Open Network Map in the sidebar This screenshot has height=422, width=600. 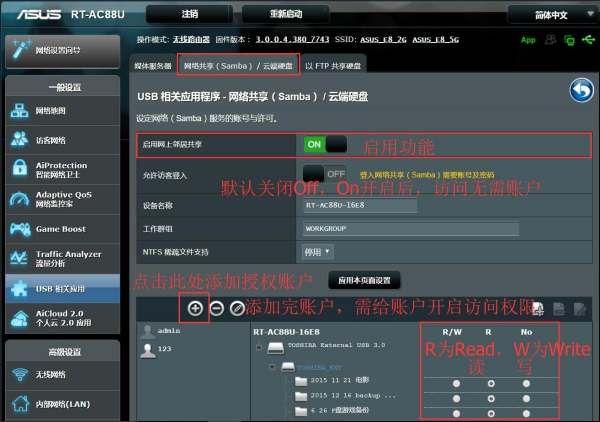[x=63, y=111]
